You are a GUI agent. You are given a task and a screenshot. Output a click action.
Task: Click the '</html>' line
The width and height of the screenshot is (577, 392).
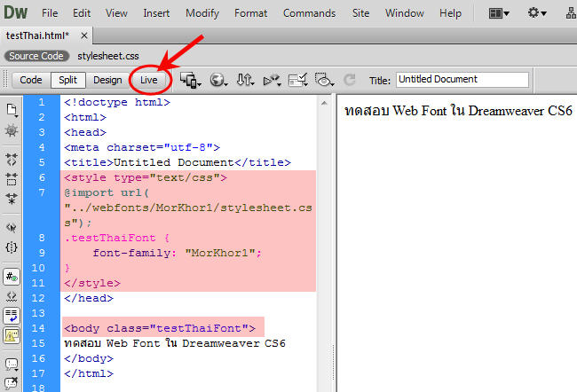(89, 373)
